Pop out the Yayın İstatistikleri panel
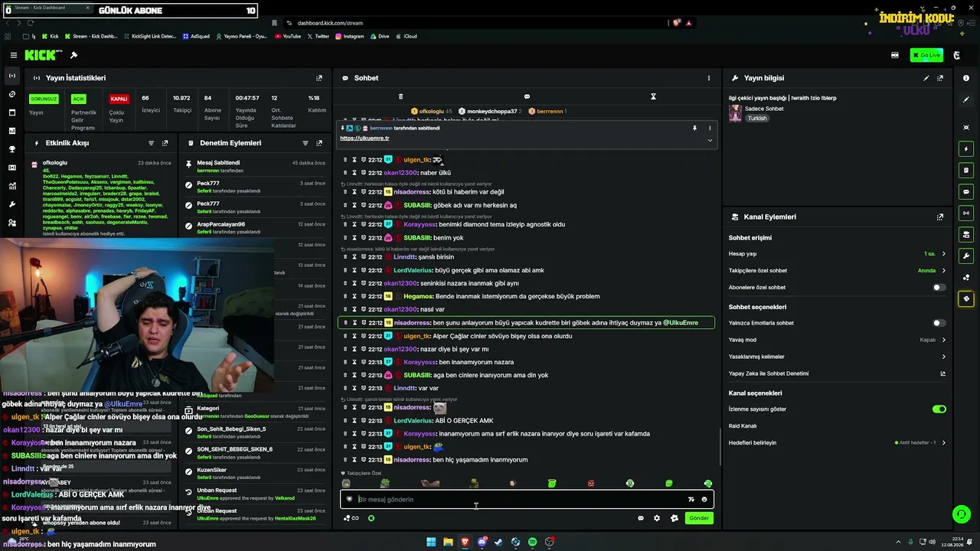 click(319, 78)
